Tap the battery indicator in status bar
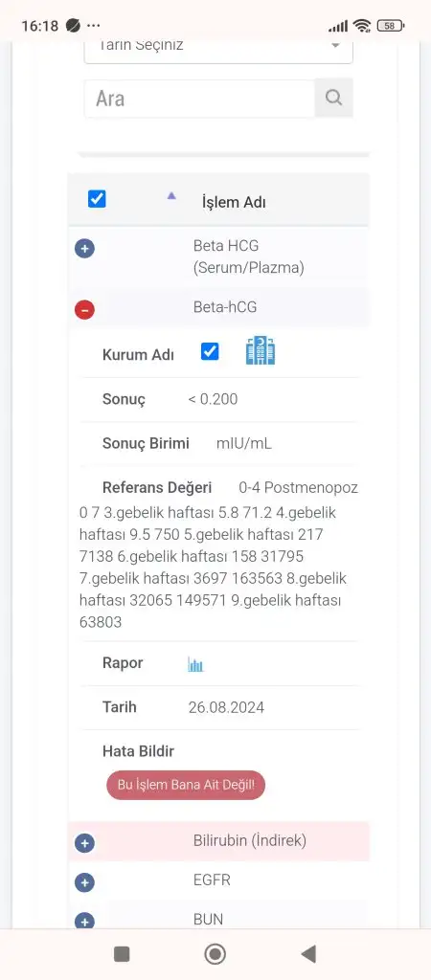The height and width of the screenshot is (980, 431). 391,26
